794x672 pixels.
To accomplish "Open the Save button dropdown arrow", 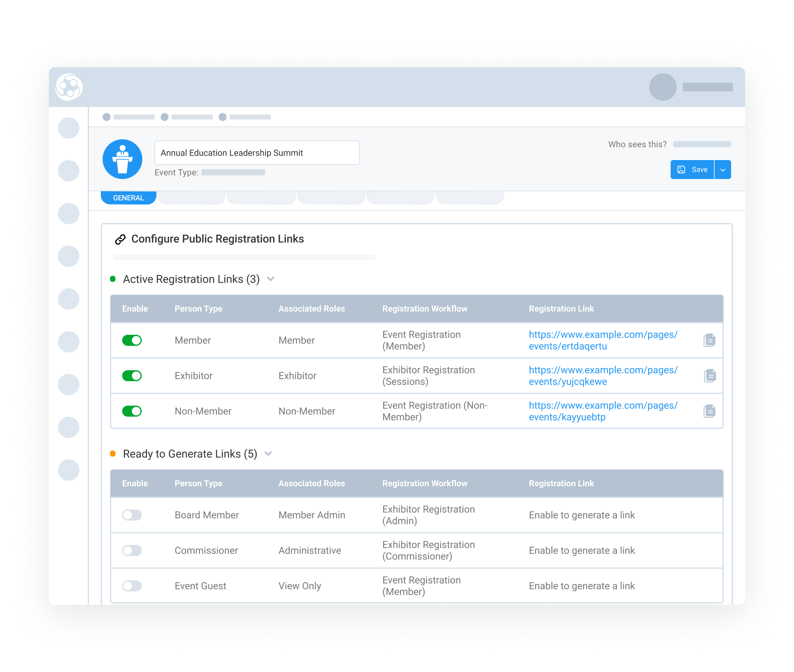I will [x=723, y=169].
